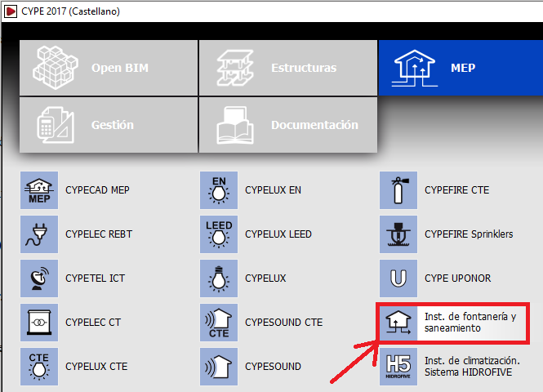Launch CYPESOUND house sound icon

pyautogui.click(x=219, y=367)
